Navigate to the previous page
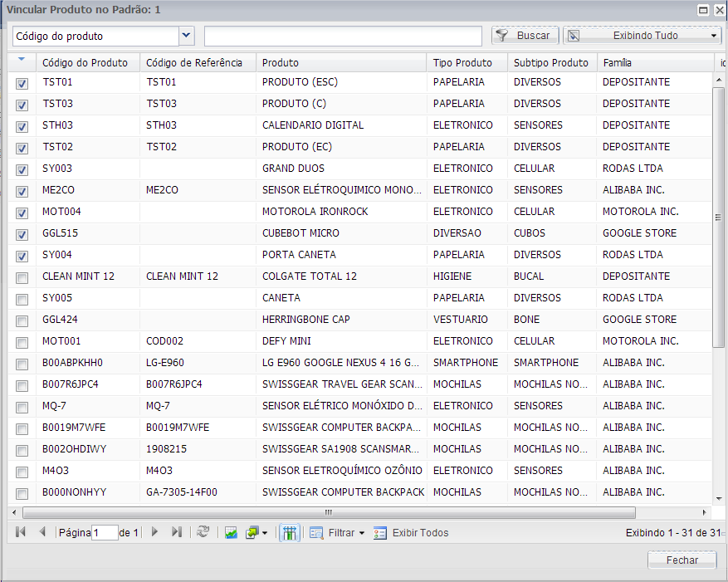The width and height of the screenshot is (728, 582). [x=42, y=532]
